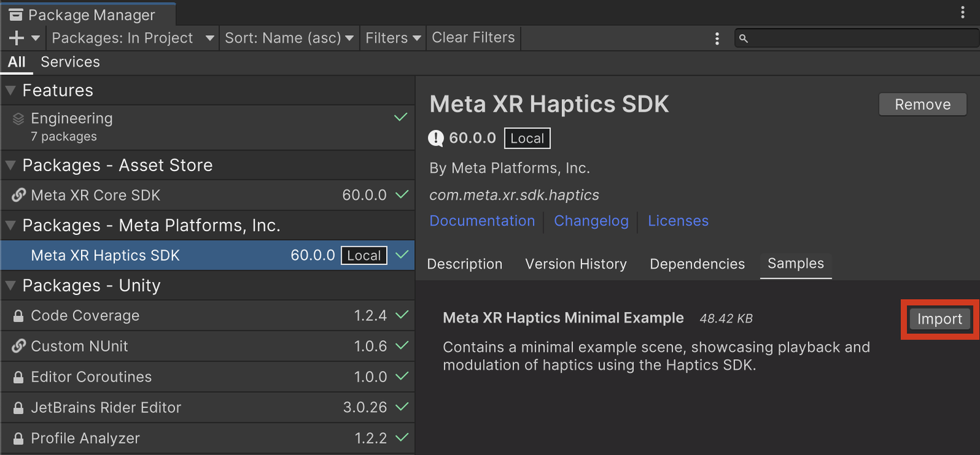Collapse the Packages - Unity group
980x455 pixels.
[10, 286]
